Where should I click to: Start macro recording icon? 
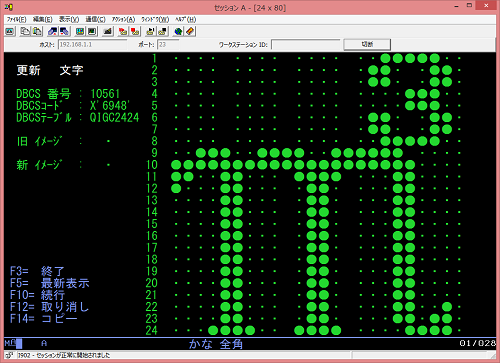pyautogui.click(x=123, y=32)
